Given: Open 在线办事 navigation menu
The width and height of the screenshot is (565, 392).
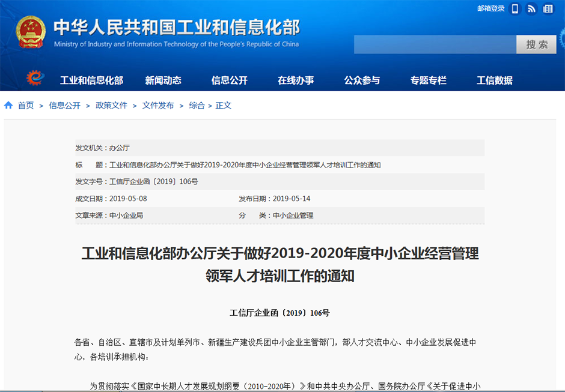Looking at the screenshot, I should (296, 80).
